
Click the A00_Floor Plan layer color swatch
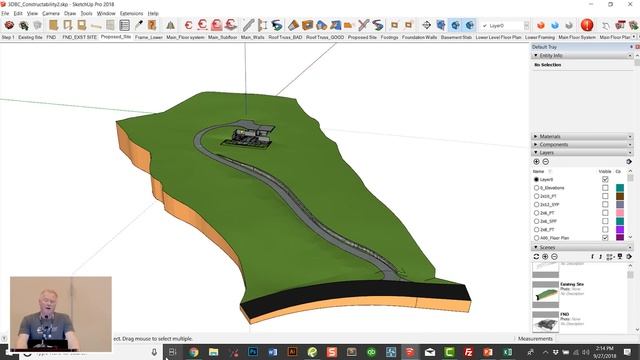tap(620, 238)
